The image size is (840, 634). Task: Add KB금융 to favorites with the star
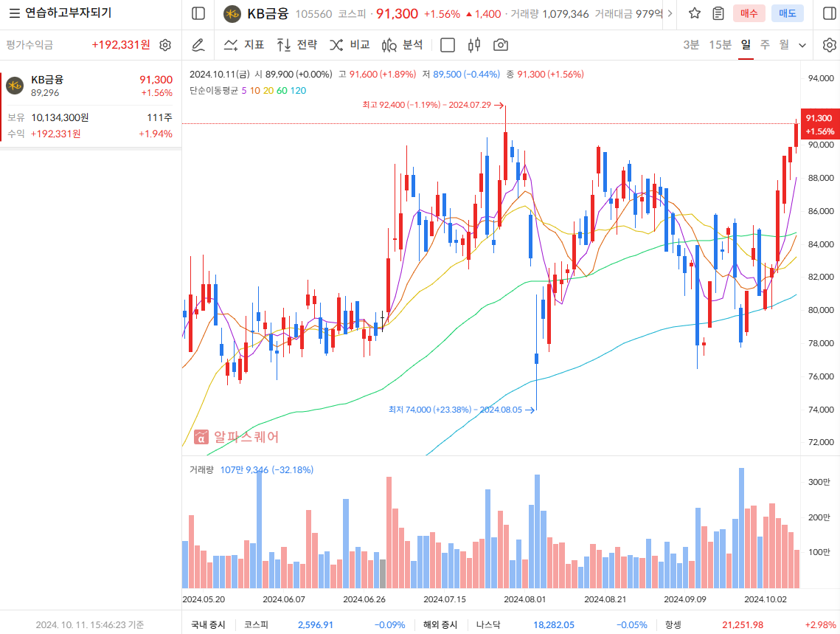point(694,13)
